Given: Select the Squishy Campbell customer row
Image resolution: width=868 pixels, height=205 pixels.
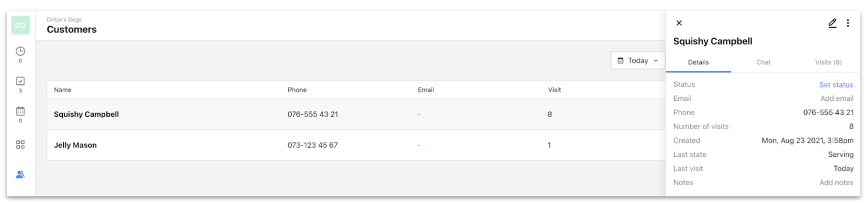Looking at the screenshot, I should pyautogui.click(x=356, y=114).
